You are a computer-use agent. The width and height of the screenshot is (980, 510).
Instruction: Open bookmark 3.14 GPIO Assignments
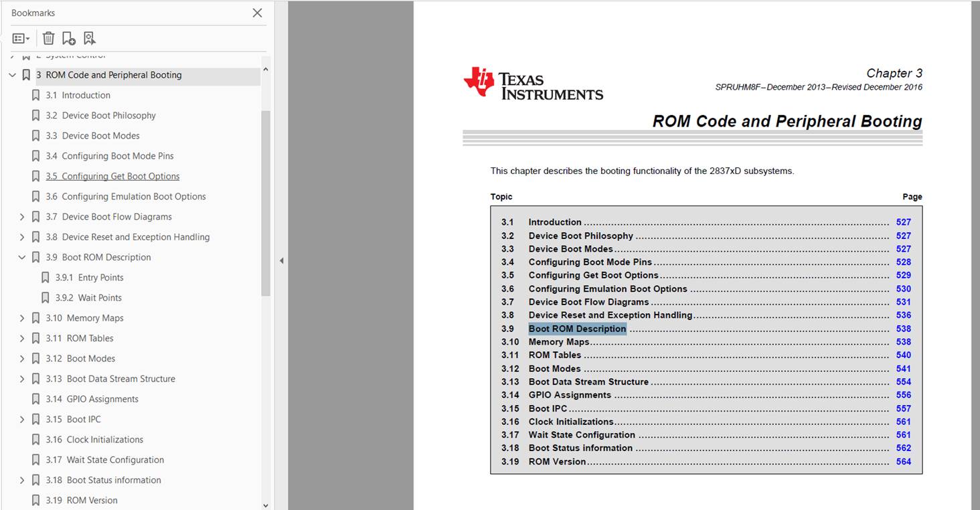[x=92, y=399]
